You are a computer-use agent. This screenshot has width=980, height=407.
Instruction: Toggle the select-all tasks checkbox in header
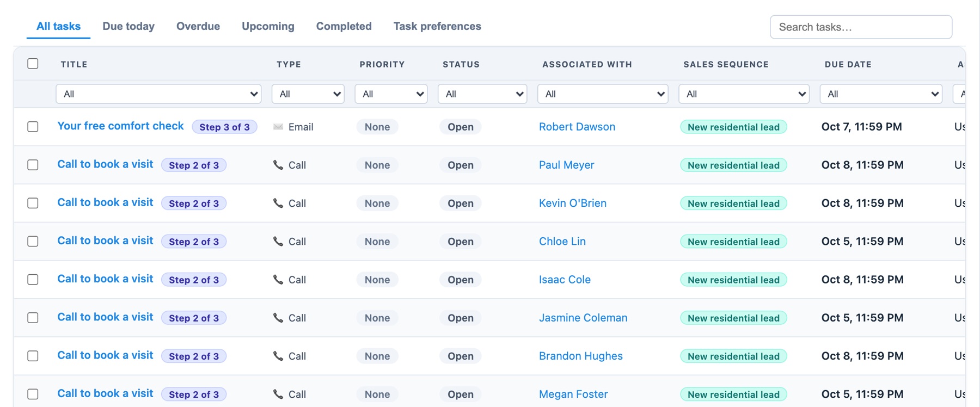point(33,64)
